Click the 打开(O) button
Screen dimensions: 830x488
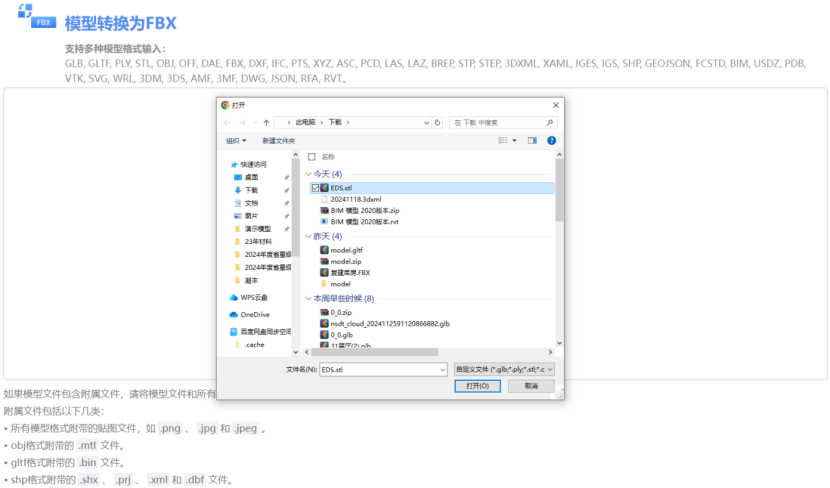point(476,386)
